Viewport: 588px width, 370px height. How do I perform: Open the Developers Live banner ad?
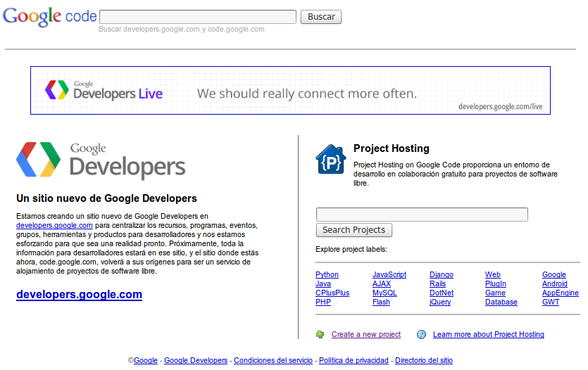[x=290, y=91]
